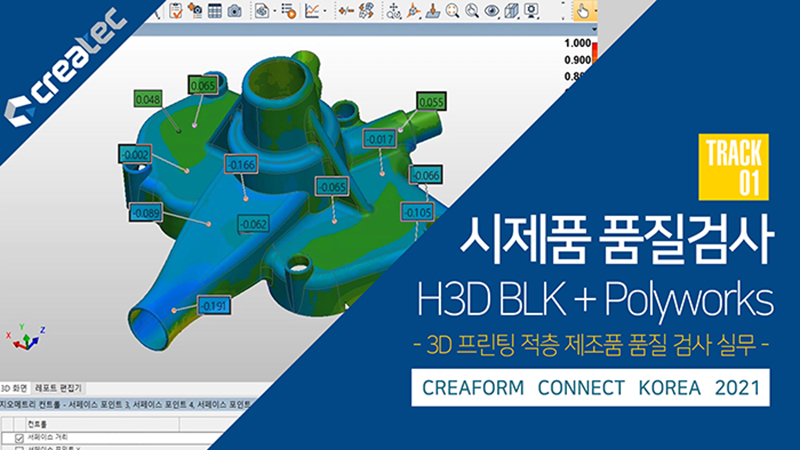
Task: Click the report document icon
Action: point(262,11)
